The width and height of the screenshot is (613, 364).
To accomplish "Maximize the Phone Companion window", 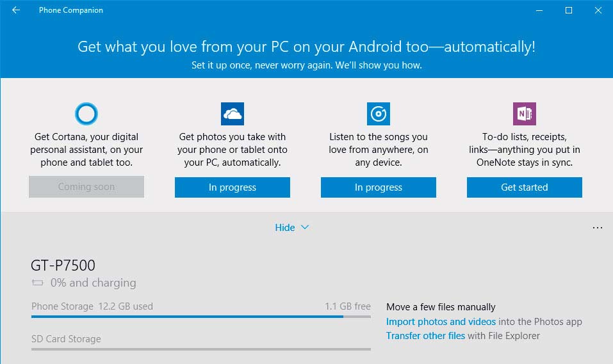I will [569, 10].
